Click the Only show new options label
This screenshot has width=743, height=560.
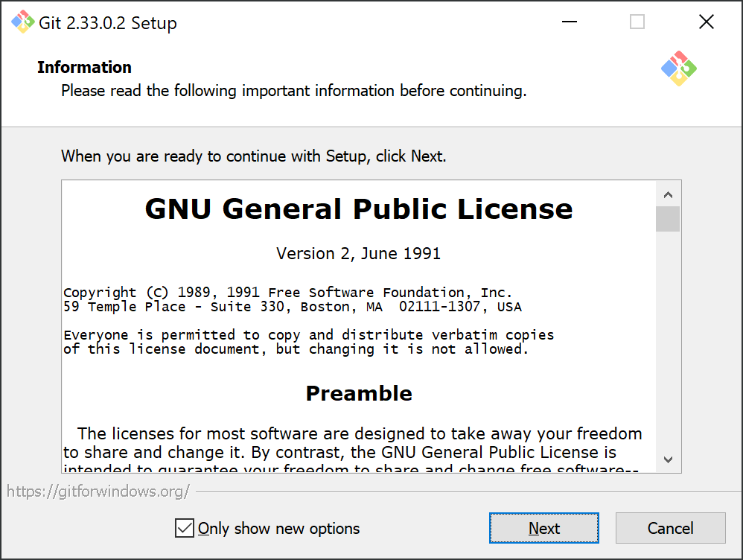278,528
